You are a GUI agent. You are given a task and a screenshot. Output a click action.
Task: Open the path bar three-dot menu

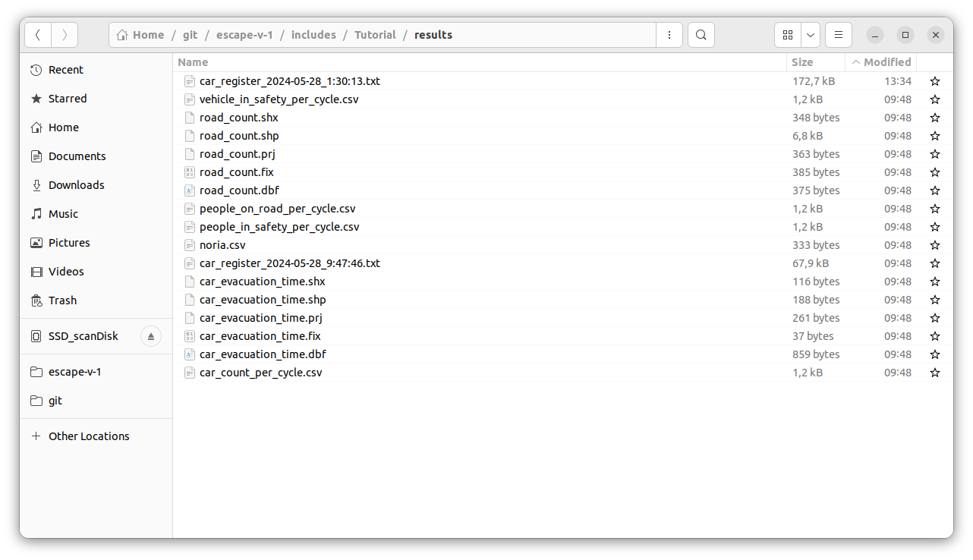pos(669,35)
